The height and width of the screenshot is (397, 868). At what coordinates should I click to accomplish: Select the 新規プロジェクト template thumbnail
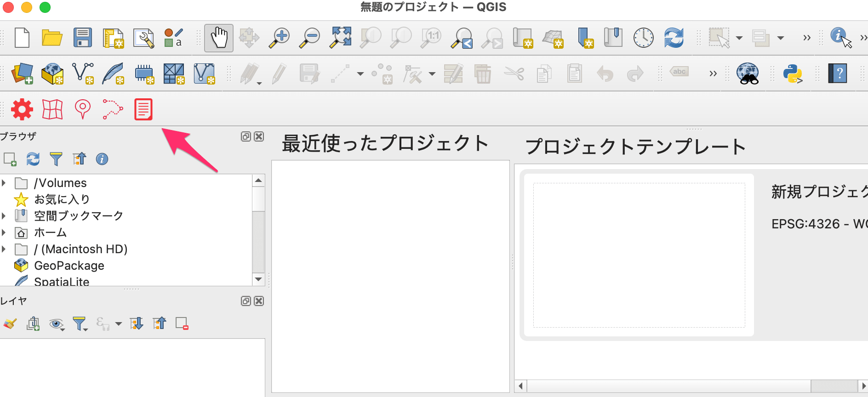(639, 255)
